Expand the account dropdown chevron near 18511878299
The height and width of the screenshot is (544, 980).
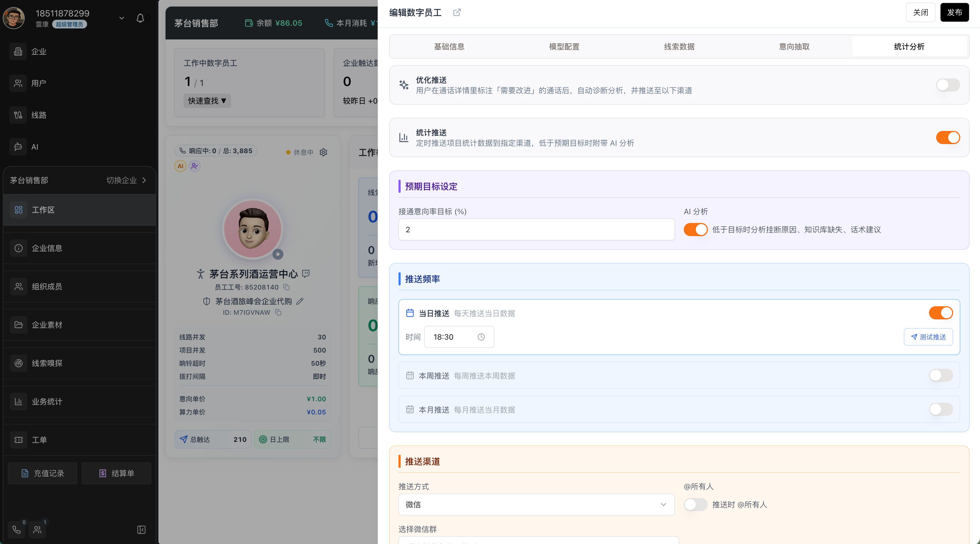(x=122, y=18)
